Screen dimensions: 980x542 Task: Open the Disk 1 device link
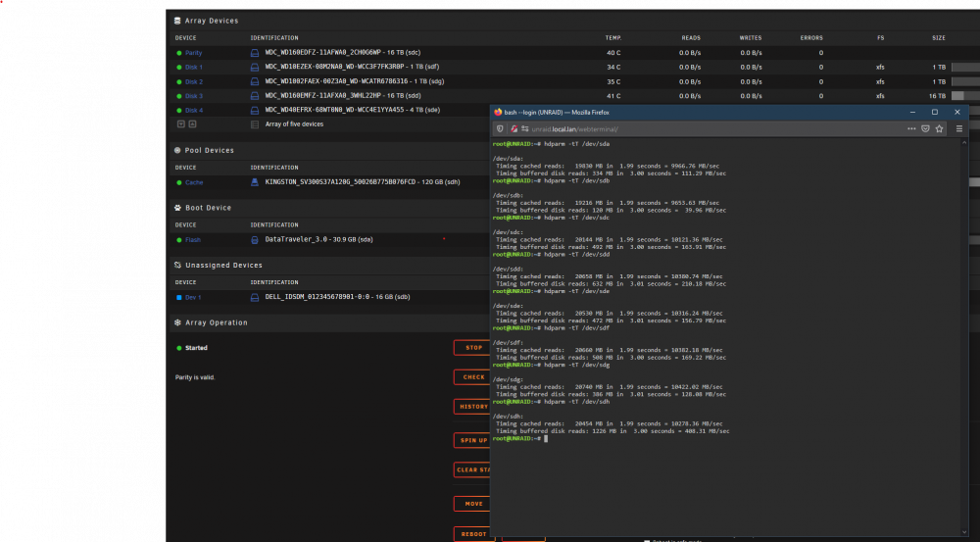click(x=194, y=67)
